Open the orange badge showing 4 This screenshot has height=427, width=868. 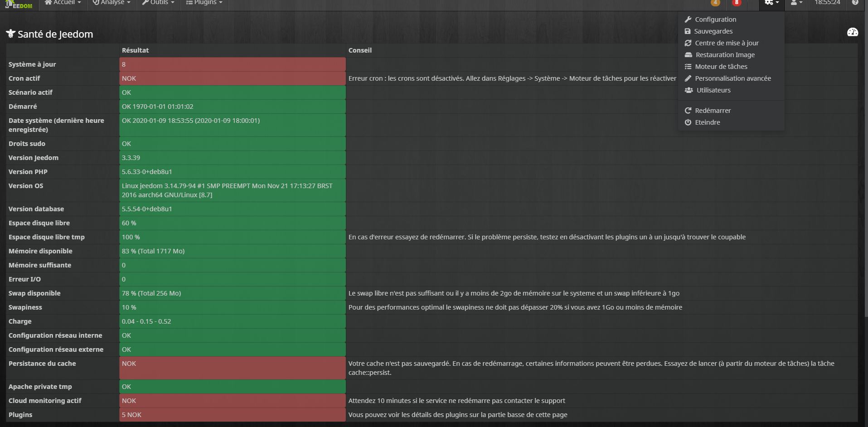pos(715,3)
